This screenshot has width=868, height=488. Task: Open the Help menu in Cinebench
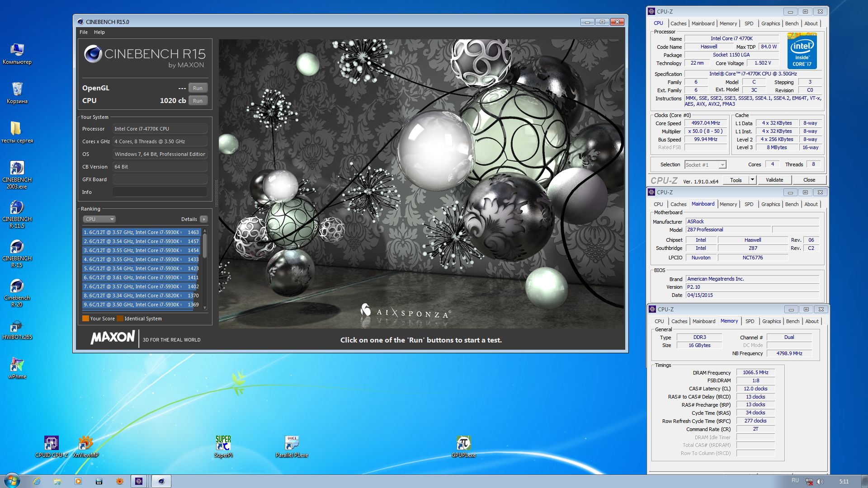(99, 32)
